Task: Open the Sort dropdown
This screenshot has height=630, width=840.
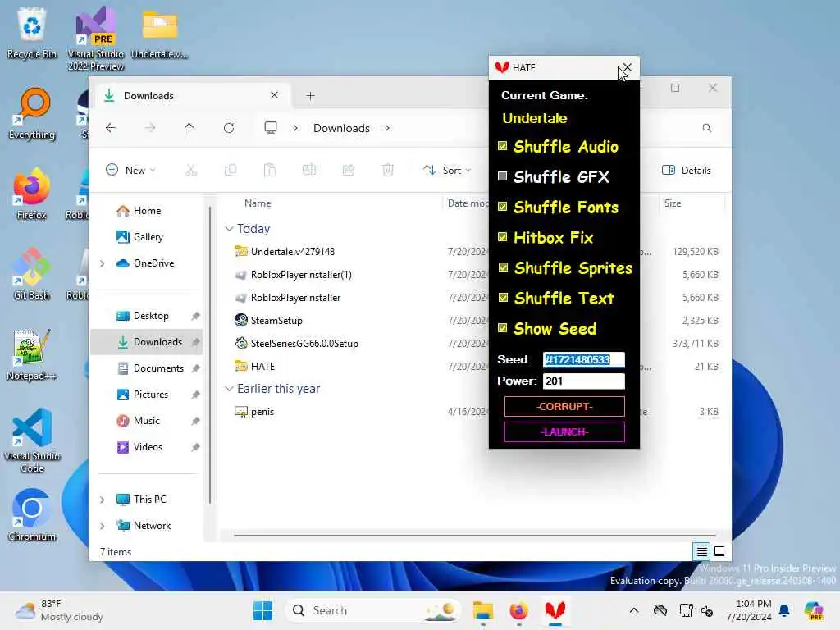Action: click(447, 171)
